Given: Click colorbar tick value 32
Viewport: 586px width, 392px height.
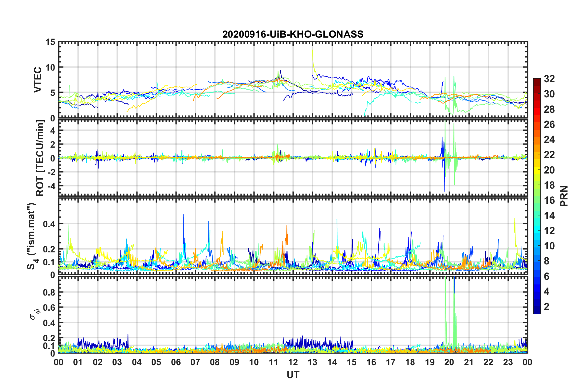Looking at the screenshot, I should 549,79.
